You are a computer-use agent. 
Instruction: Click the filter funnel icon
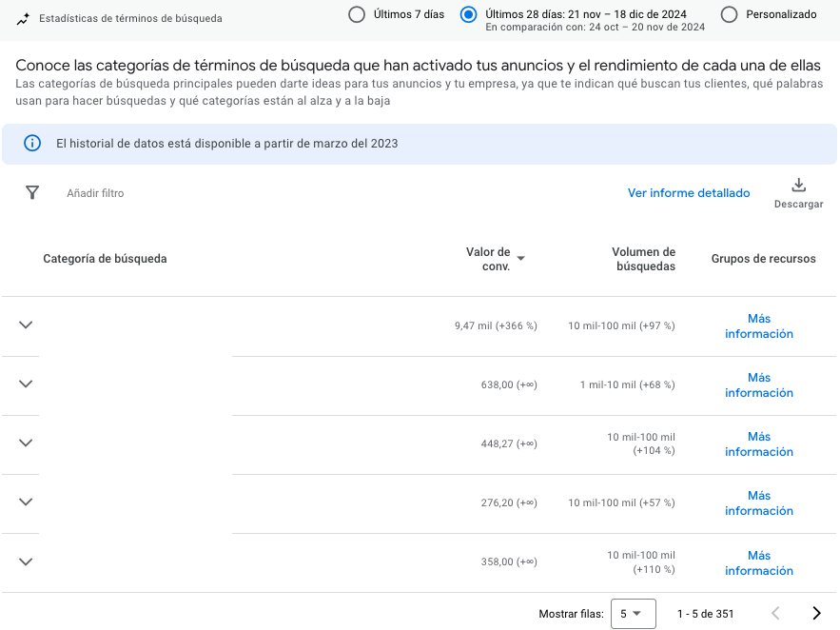(x=32, y=193)
